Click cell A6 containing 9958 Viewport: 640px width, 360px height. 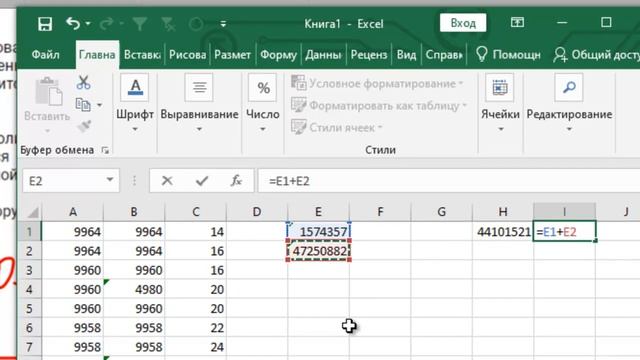pos(73,328)
